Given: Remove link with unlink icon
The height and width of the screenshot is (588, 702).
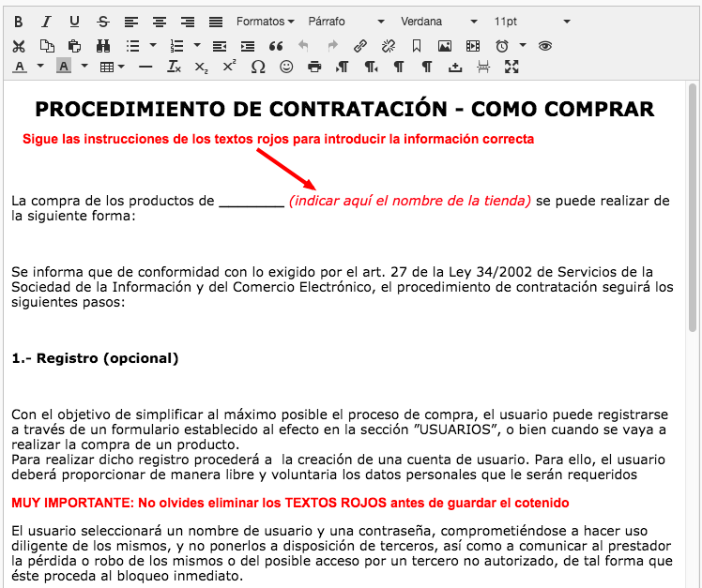Looking at the screenshot, I should pyautogui.click(x=389, y=46).
